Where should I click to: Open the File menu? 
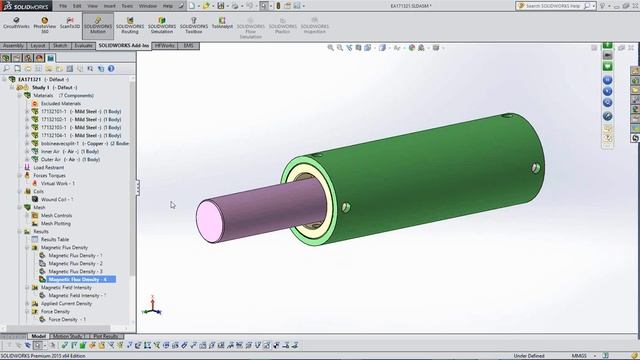63,6
